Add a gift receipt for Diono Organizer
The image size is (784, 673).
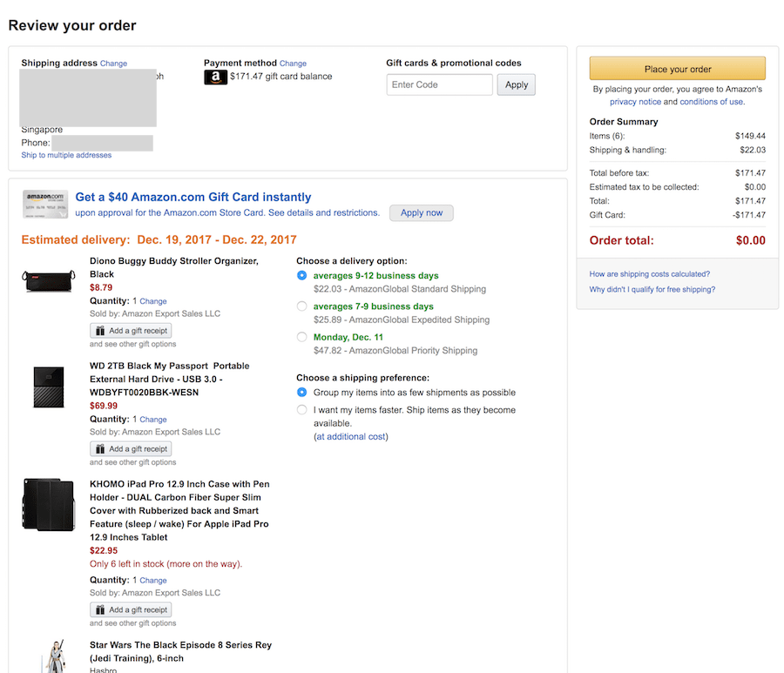[131, 331]
